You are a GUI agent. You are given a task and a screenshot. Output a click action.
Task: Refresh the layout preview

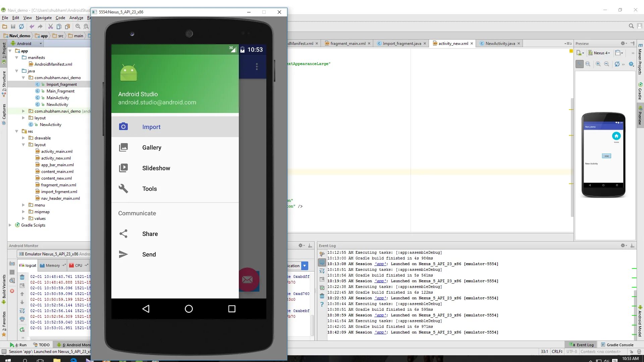click(617, 64)
